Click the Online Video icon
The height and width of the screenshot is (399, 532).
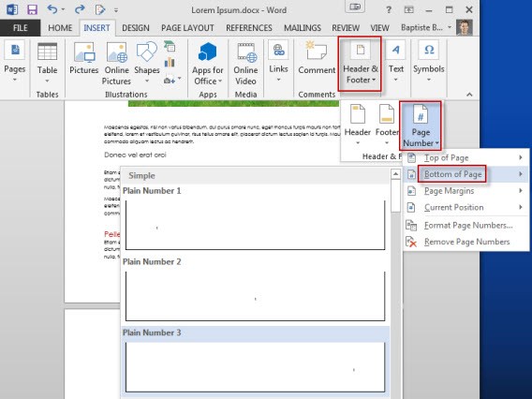coord(245,64)
